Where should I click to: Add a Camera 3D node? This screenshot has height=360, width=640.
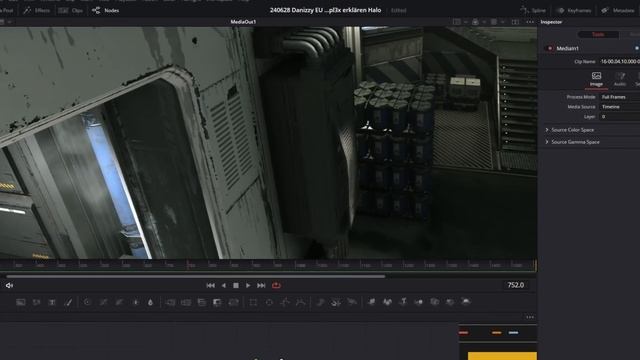click(435, 302)
